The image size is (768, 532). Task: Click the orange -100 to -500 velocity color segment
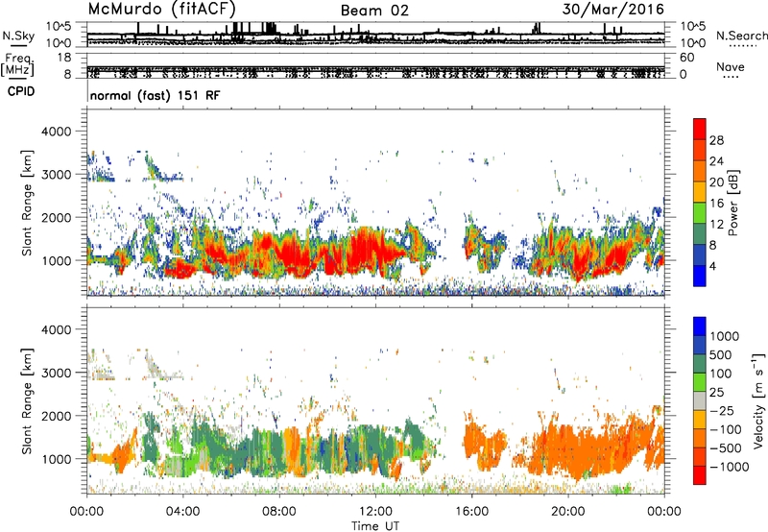(x=700, y=438)
